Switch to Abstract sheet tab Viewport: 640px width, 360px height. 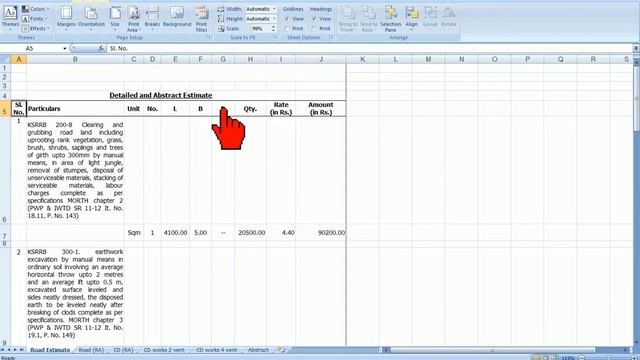click(x=258, y=350)
